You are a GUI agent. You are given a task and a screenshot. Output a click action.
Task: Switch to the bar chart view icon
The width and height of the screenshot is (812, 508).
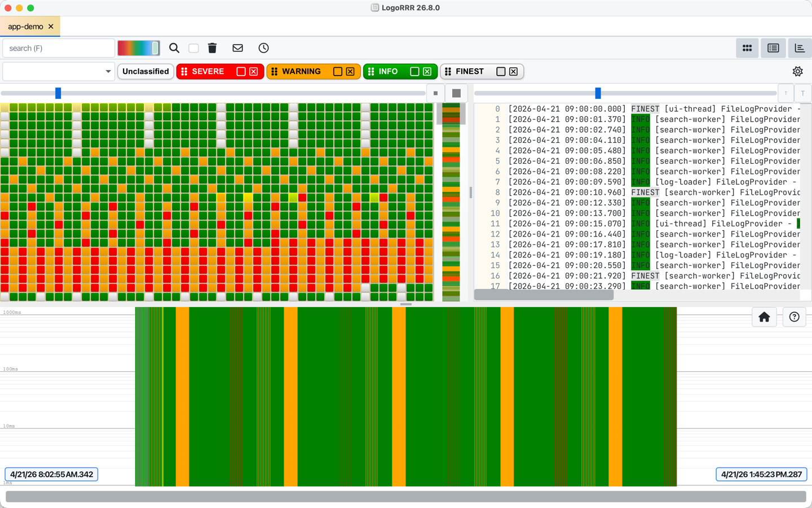[x=800, y=48]
